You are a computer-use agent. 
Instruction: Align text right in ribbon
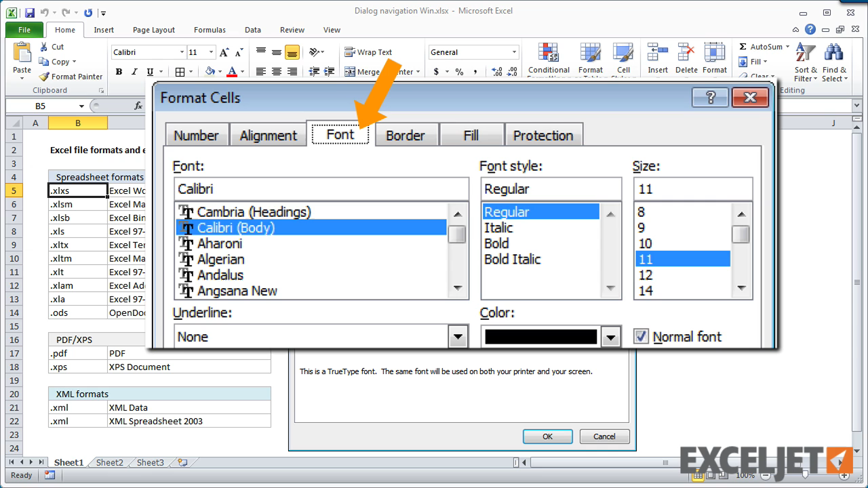[x=292, y=72]
